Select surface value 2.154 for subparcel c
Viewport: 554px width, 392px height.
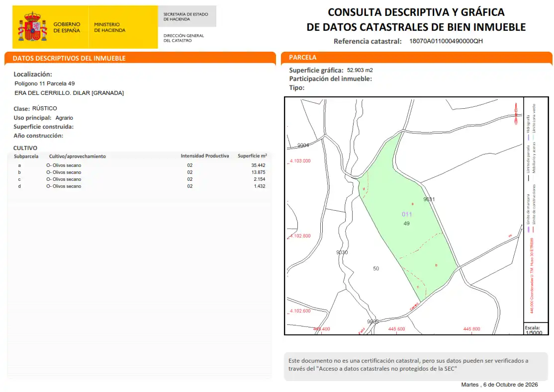259,179
